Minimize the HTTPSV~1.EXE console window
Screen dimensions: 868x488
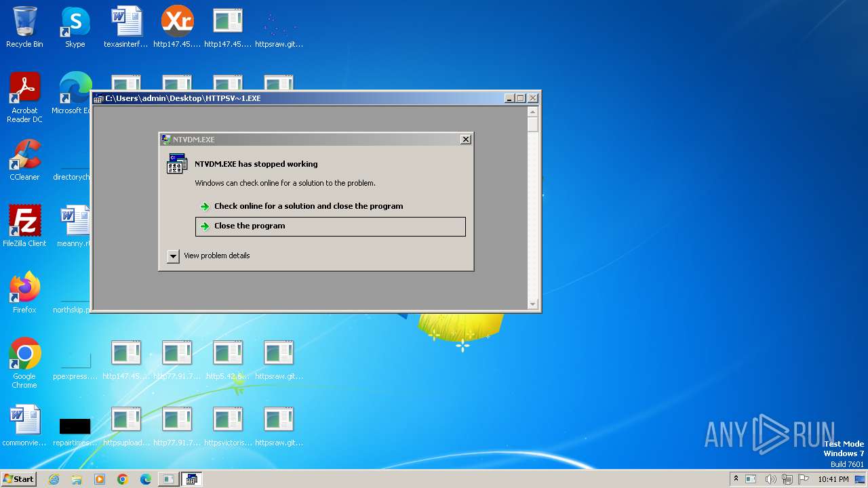coord(509,98)
